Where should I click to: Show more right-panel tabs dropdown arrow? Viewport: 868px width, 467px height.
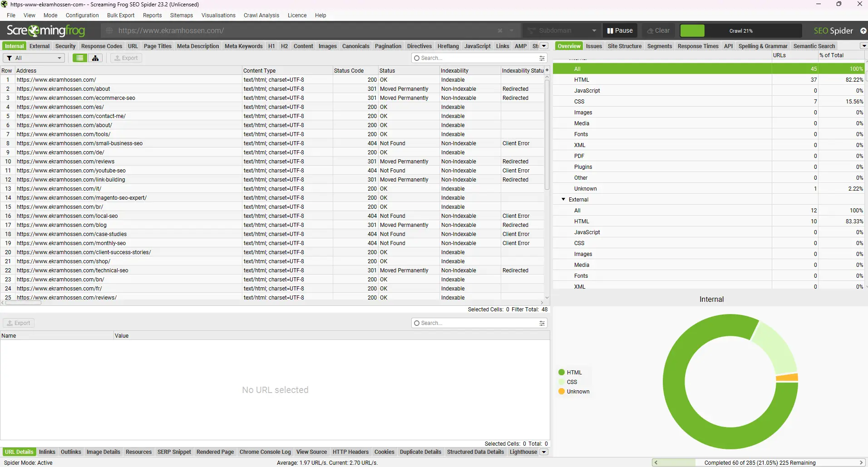(x=863, y=46)
